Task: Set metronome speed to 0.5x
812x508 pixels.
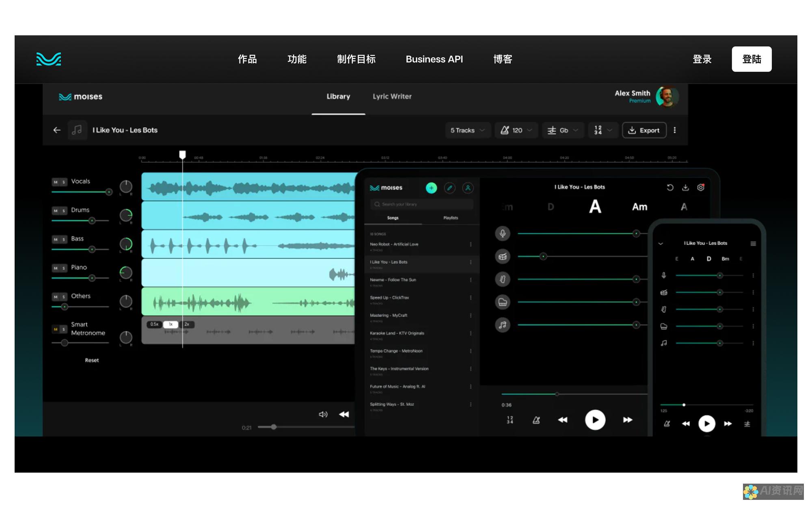Action: (x=154, y=324)
